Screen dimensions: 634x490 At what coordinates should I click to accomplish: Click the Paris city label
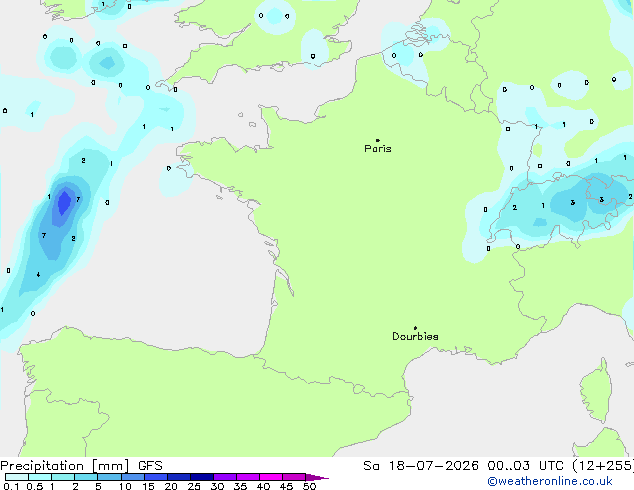coord(378,149)
